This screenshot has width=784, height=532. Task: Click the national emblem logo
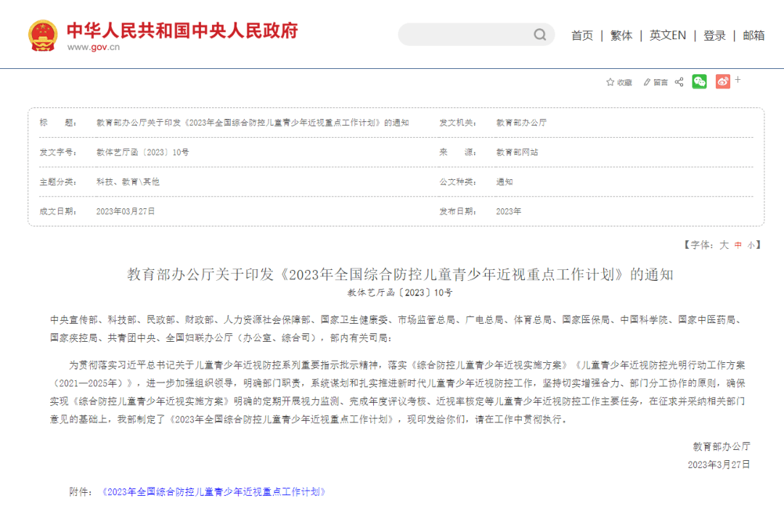pos(44,33)
